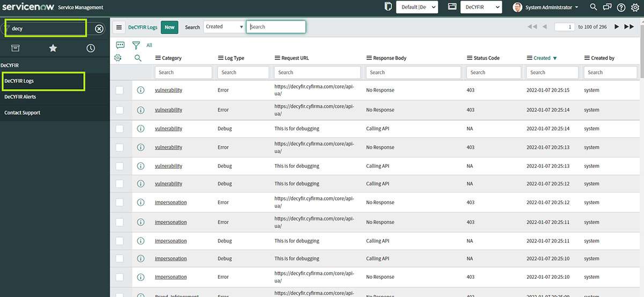This screenshot has width=644, height=297.
Task: Open Category column options menu
Action: tap(158, 58)
